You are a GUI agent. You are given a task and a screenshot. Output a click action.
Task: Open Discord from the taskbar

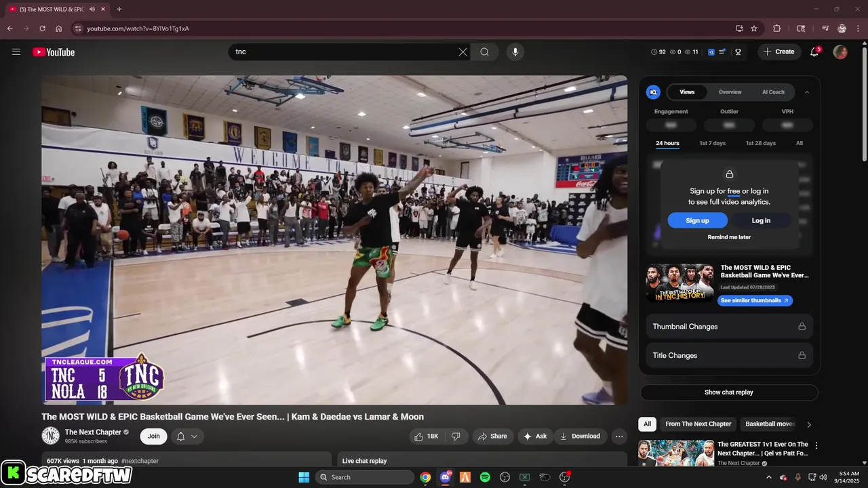click(x=446, y=477)
